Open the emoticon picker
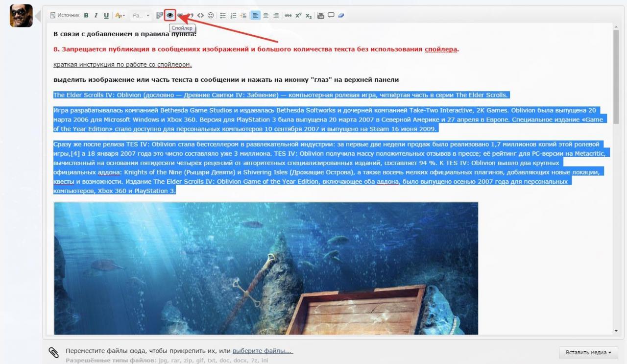This screenshot has width=627, height=364. 211,15
